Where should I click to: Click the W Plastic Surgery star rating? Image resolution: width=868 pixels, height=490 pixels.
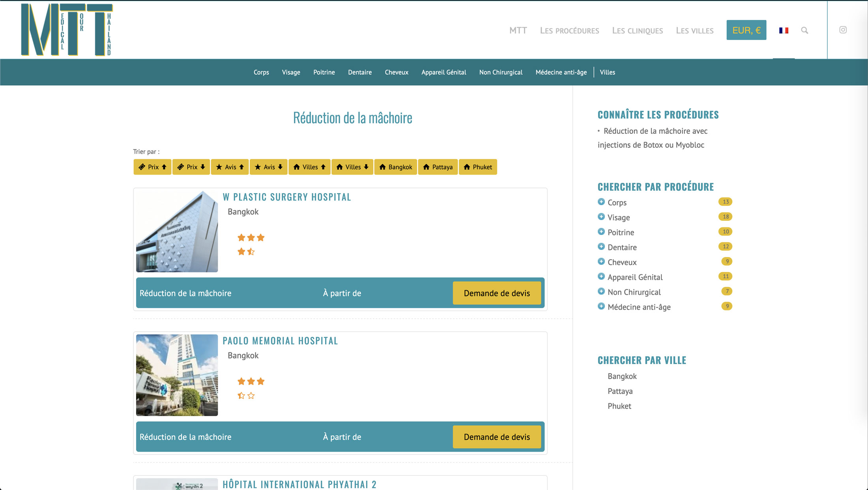click(x=251, y=244)
